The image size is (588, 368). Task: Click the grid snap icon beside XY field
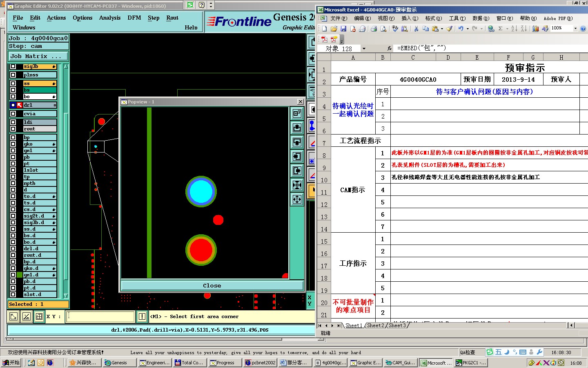click(x=39, y=316)
